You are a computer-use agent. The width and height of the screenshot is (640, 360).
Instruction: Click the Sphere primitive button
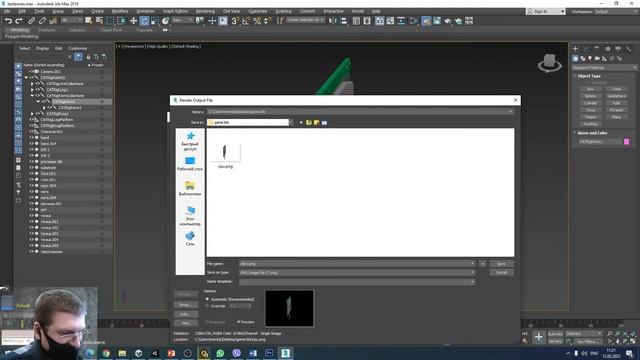point(590,96)
